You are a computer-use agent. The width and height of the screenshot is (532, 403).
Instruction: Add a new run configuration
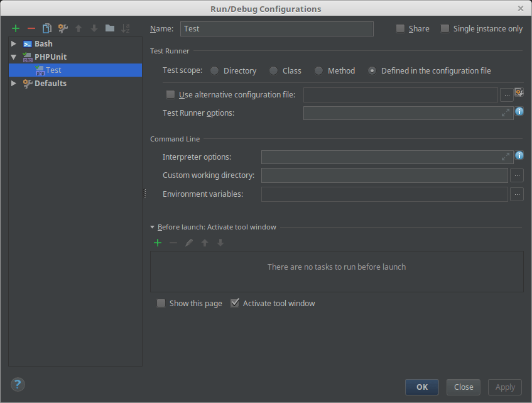pos(15,28)
